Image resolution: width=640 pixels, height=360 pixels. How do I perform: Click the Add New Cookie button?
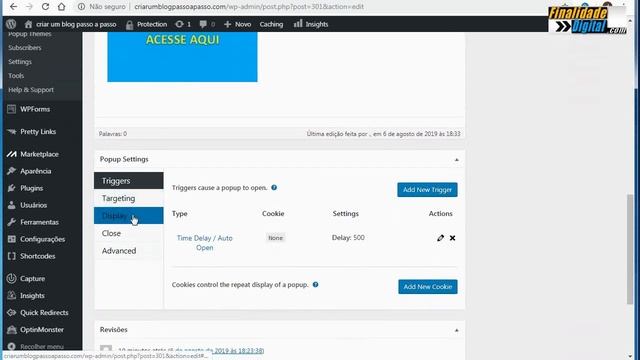[428, 287]
